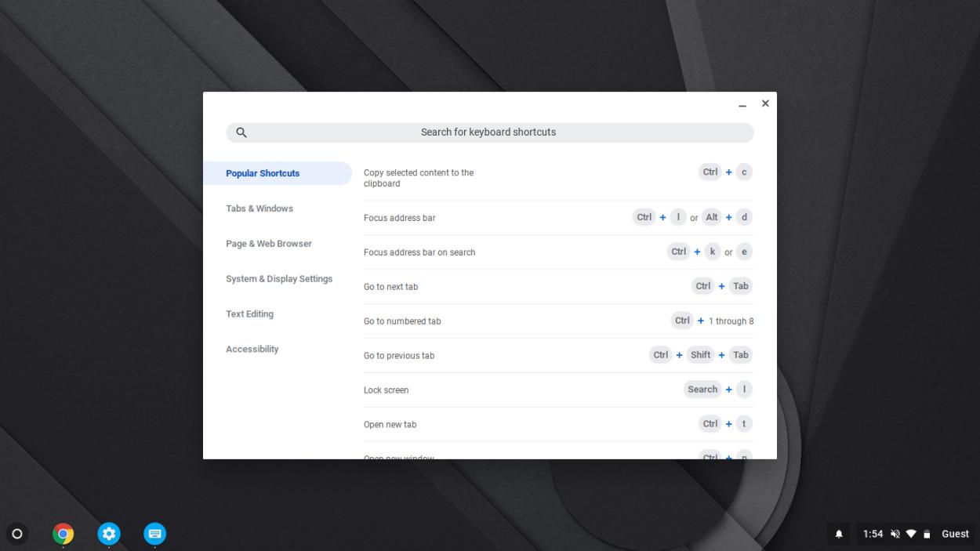The image size is (980, 551).
Task: Click the Wi-Fi status icon
Action: click(x=911, y=534)
